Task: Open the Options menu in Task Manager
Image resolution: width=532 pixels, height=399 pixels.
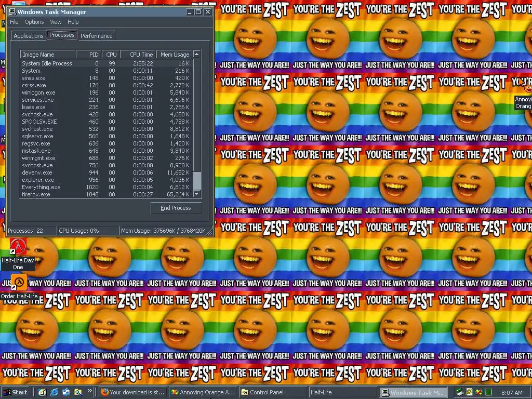Action: click(34, 22)
